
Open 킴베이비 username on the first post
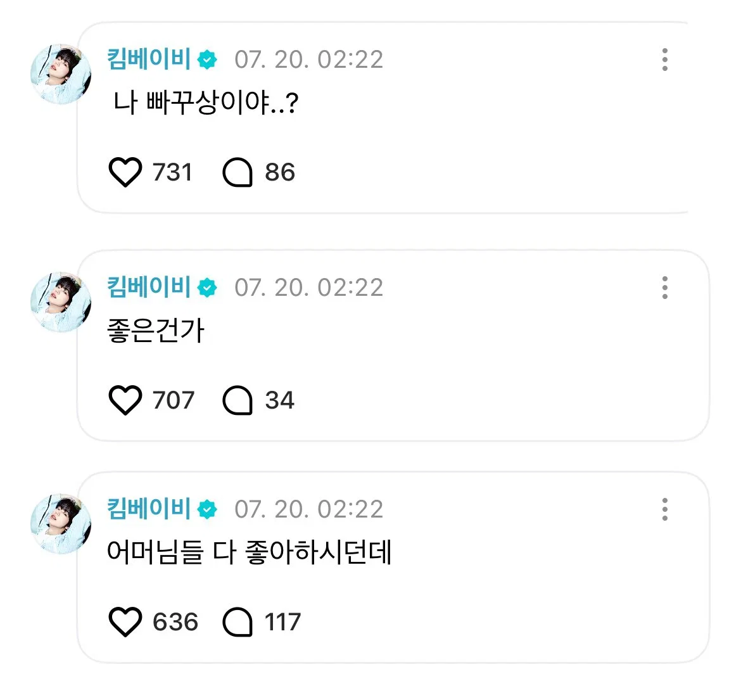[x=149, y=59]
